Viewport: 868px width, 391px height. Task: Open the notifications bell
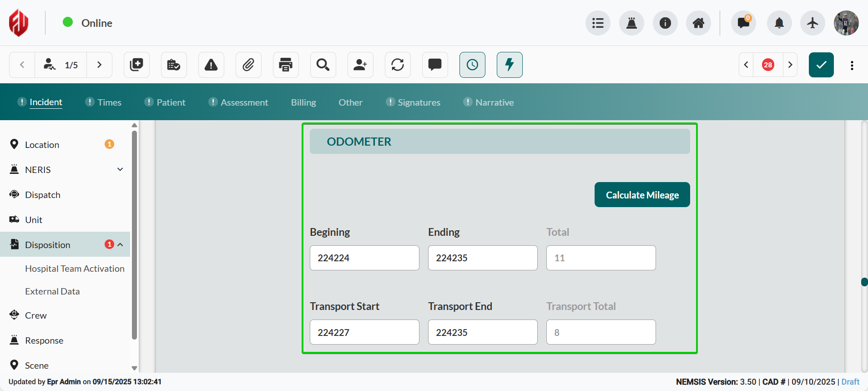779,23
